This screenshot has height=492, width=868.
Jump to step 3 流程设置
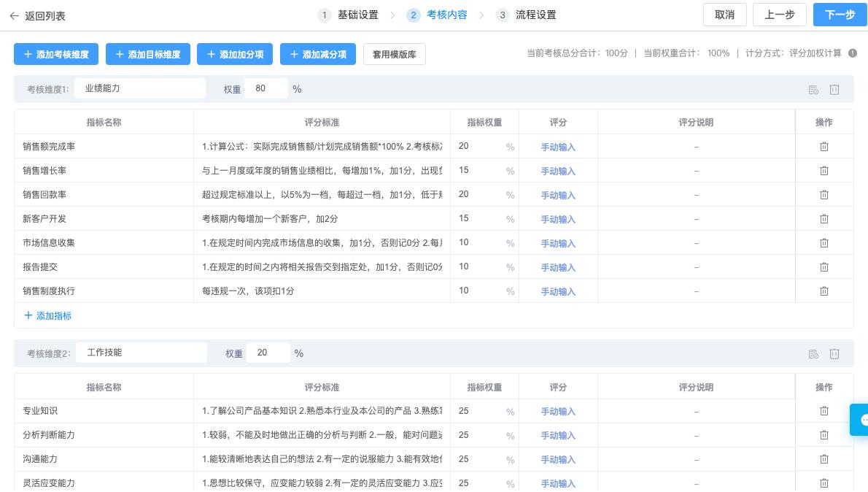coord(526,15)
